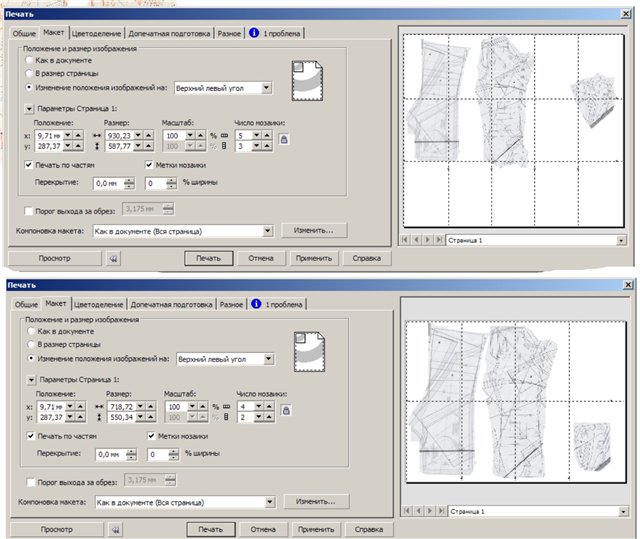640x539 pixels.
Task: Toggle 'Метки мозаики' checkbox in lower dialog
Action: click(x=153, y=436)
